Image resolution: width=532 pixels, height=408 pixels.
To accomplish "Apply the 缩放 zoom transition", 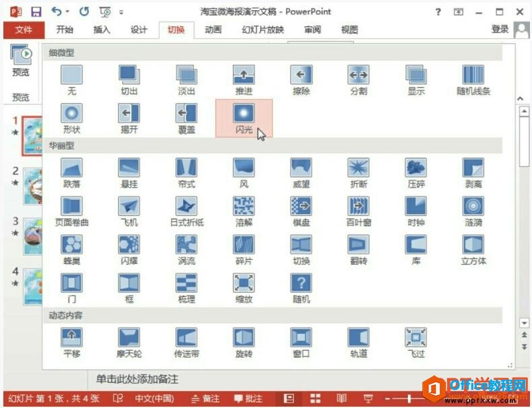I will click(x=244, y=288).
